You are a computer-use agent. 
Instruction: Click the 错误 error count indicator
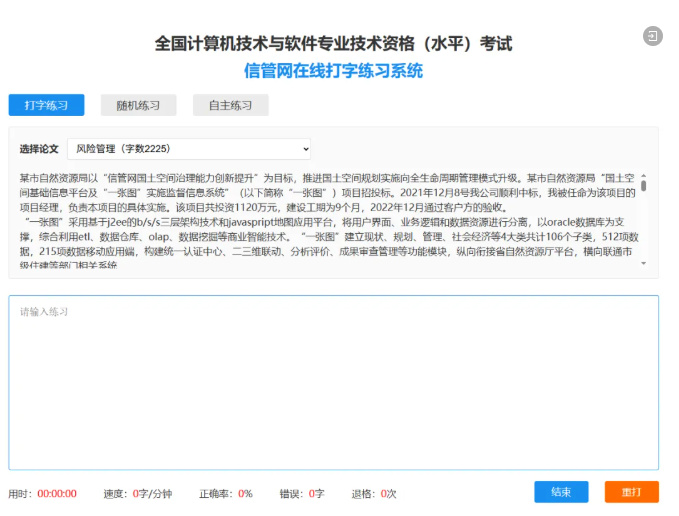pos(314,493)
